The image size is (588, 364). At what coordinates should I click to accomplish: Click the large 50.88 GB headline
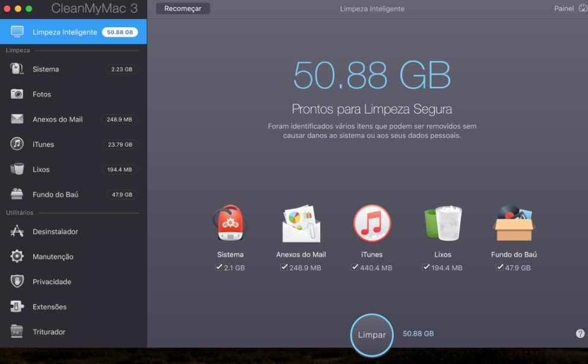372,75
